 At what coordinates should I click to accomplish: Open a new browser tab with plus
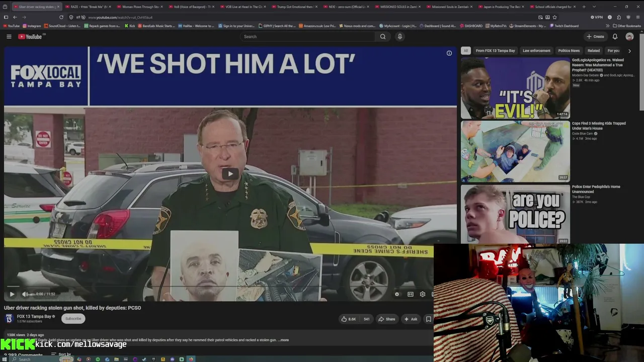pos(584,7)
